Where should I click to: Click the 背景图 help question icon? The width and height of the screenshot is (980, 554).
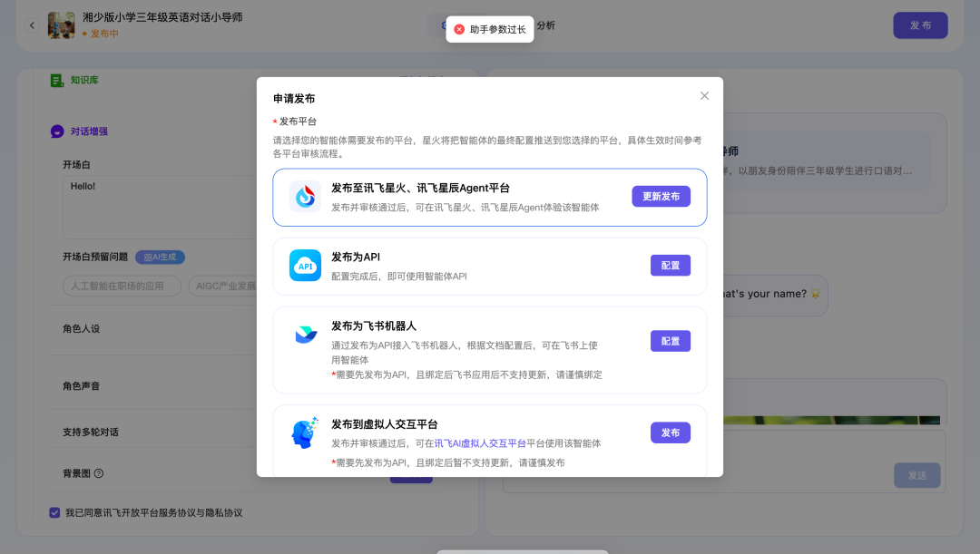click(99, 473)
